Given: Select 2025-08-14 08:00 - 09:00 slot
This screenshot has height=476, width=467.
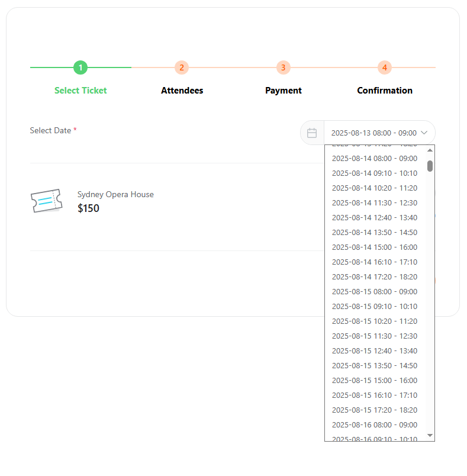Looking at the screenshot, I should (374, 159).
